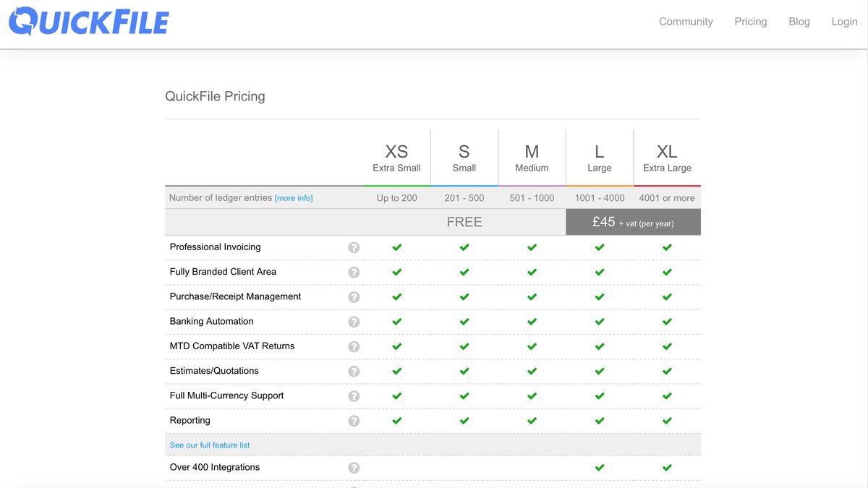This screenshot has height=488, width=868.
Task: Open the 'more info' ledger entries link
Action: coord(294,198)
